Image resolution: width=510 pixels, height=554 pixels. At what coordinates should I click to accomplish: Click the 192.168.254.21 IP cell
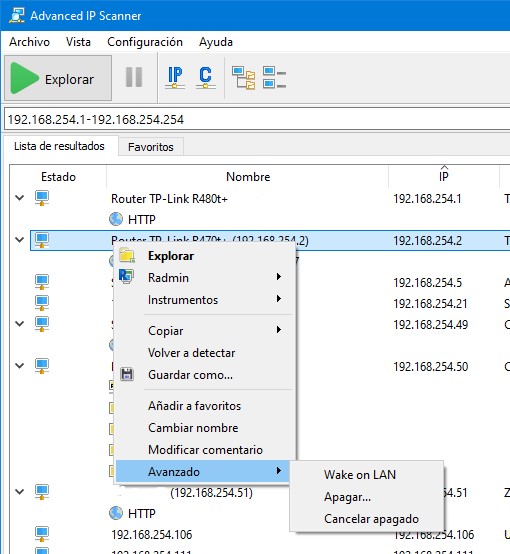(x=430, y=303)
